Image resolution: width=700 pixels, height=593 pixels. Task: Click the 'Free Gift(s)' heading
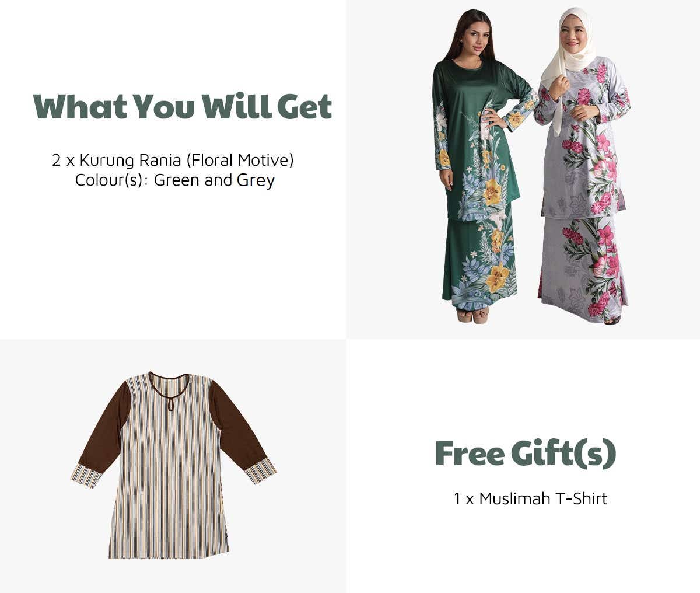click(x=526, y=455)
